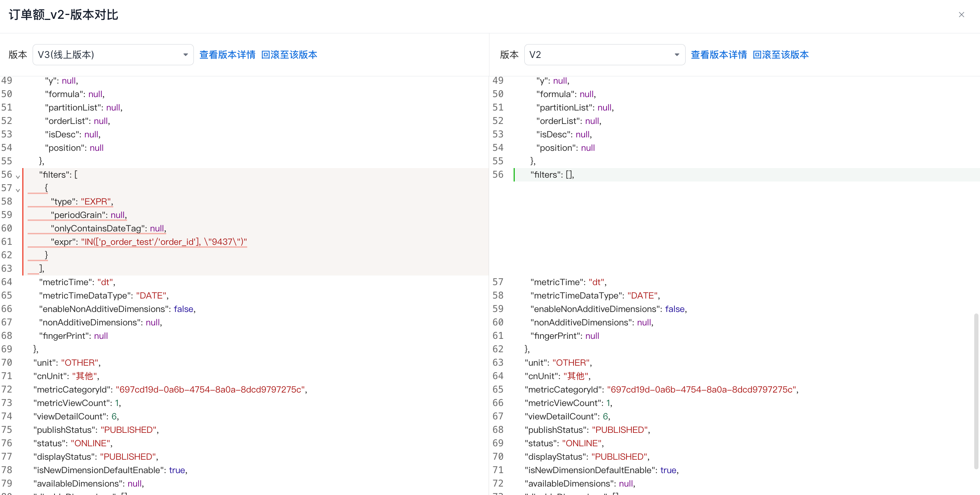Viewport: 980px width, 495px height.
Task: Click the right pane "filters": [] line
Action: tap(552, 175)
